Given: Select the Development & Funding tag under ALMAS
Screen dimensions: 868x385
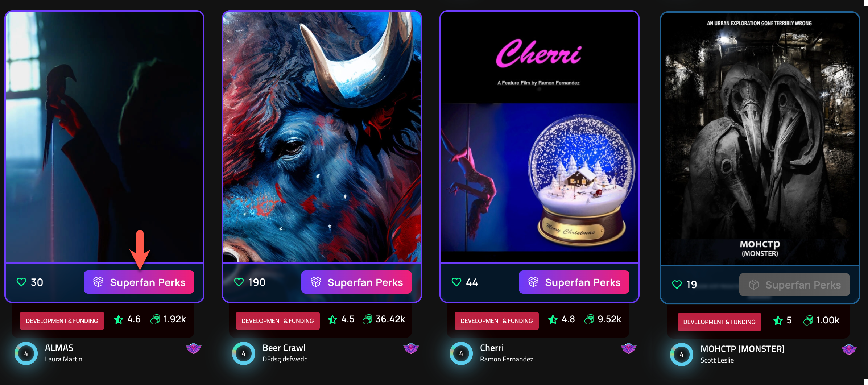Looking at the screenshot, I should coord(62,321).
